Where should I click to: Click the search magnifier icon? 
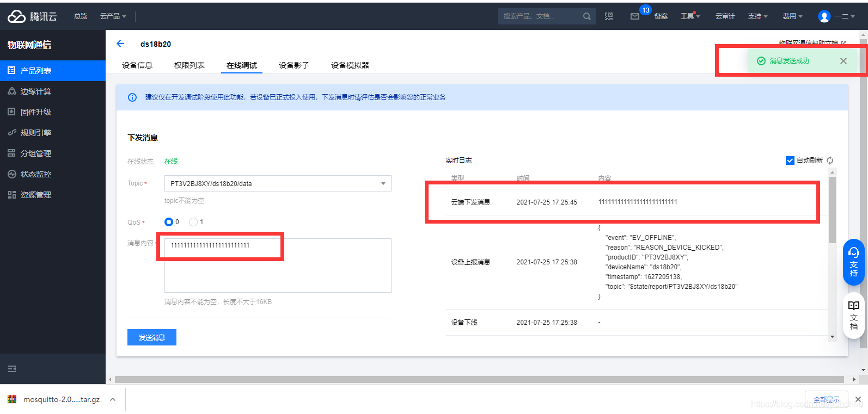586,16
